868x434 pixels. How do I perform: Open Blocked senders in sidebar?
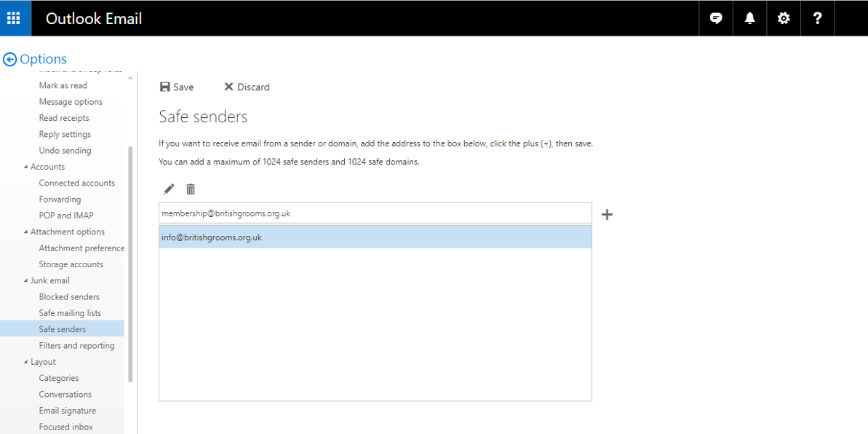click(69, 297)
